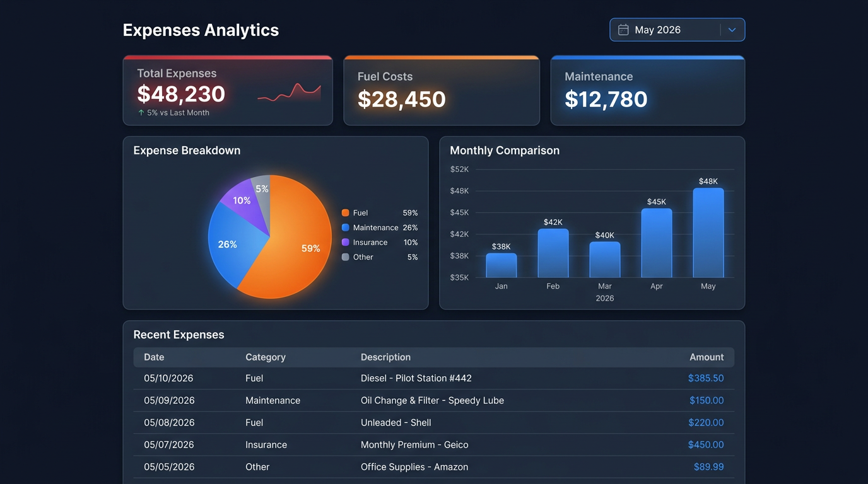
Task: Click 'Unleaded - Shell' description
Action: 396,422
